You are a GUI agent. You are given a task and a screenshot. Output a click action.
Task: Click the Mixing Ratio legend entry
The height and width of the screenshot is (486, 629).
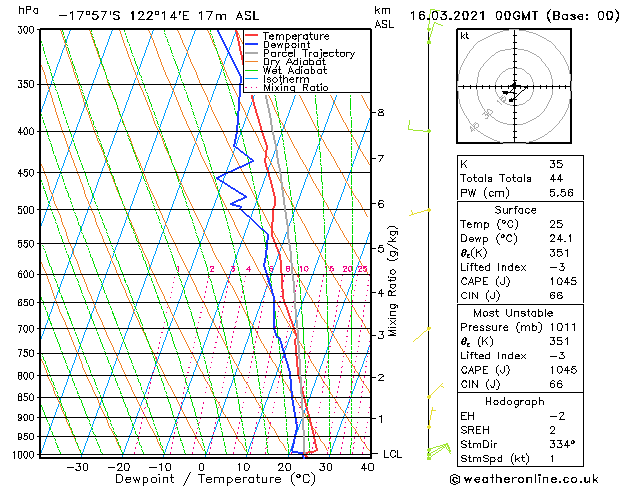click(x=295, y=88)
